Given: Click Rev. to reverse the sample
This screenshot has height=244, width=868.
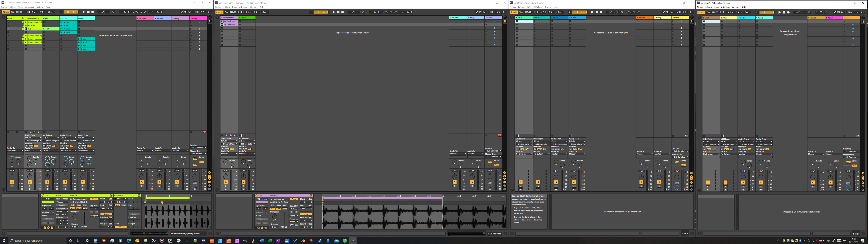Looking at the screenshot, I should click(x=85, y=205).
